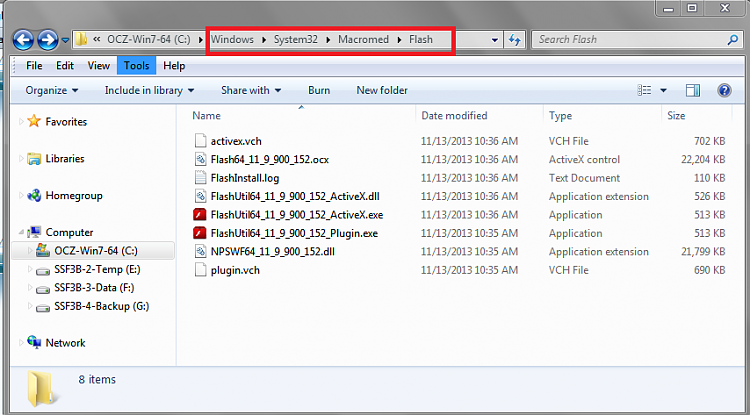Collapse the Computer tree node
Image resolution: width=750 pixels, height=415 pixels.
(x=21, y=232)
